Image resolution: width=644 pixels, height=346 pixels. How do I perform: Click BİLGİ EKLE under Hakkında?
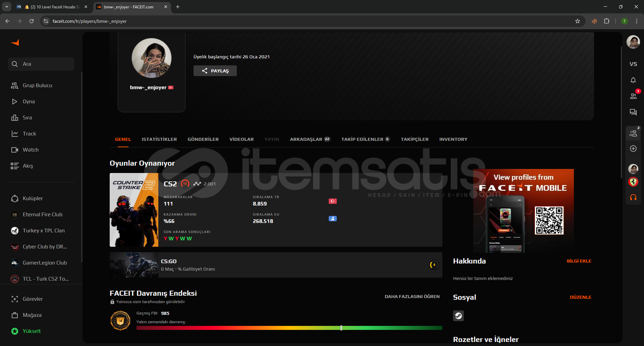579,261
